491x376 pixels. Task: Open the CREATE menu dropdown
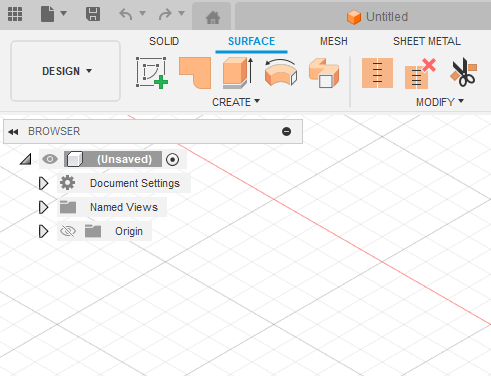[236, 102]
